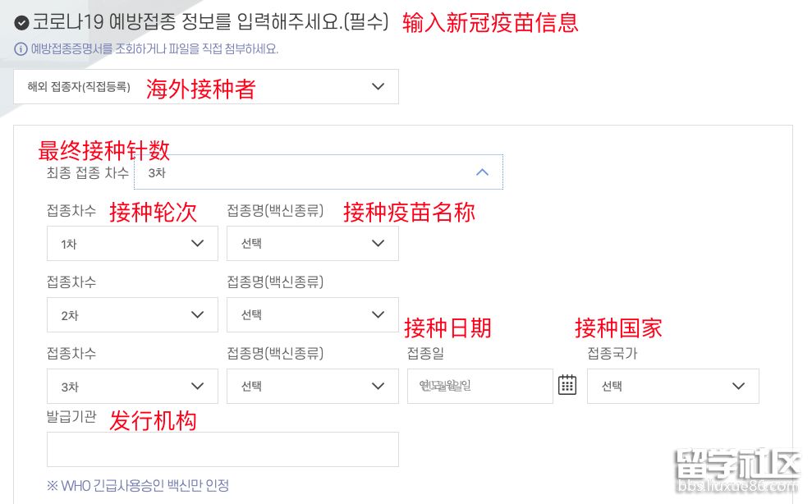Click the 발급기관 field label

(x=71, y=417)
